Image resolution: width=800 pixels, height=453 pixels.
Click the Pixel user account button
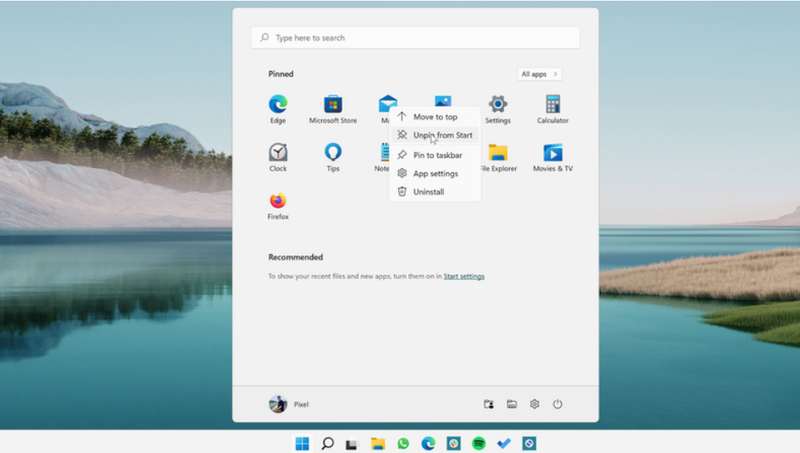(289, 404)
